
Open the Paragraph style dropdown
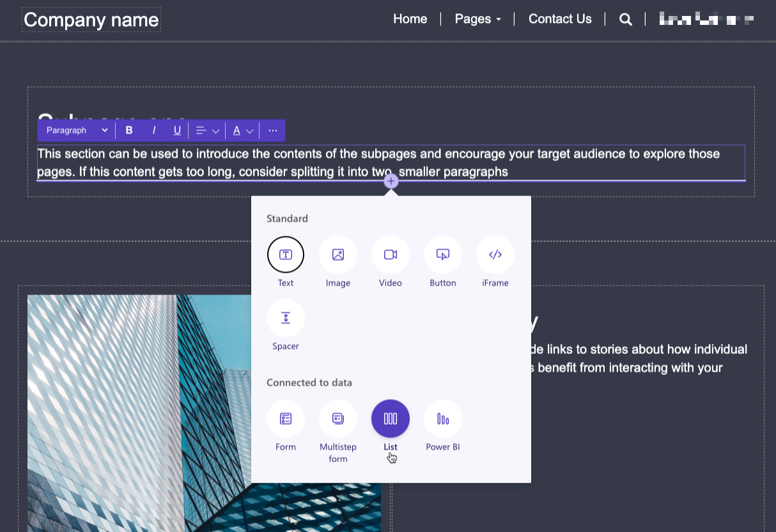[x=75, y=130]
